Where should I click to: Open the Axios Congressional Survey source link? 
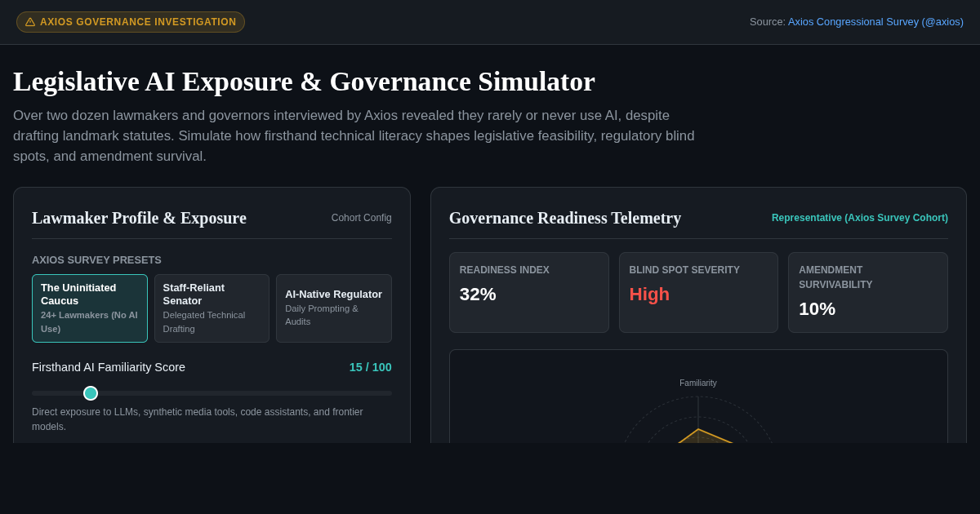pyautogui.click(x=875, y=22)
